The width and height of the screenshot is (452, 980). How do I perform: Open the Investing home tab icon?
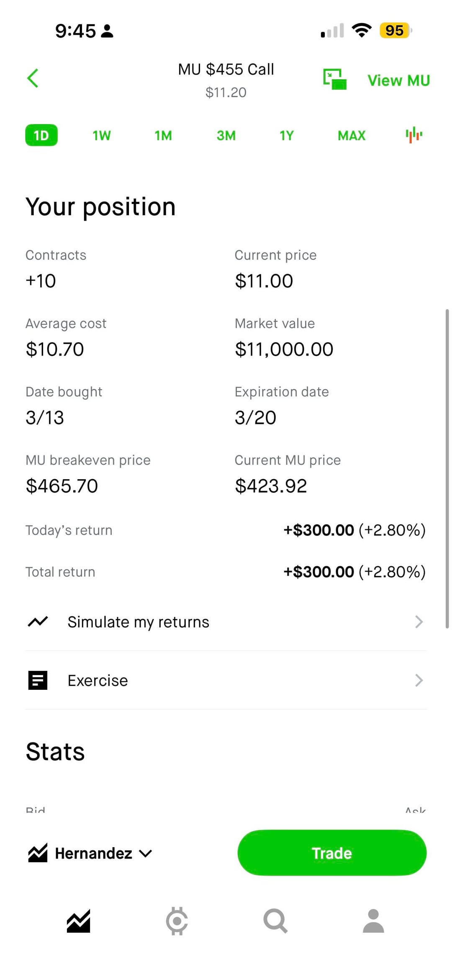(x=78, y=921)
